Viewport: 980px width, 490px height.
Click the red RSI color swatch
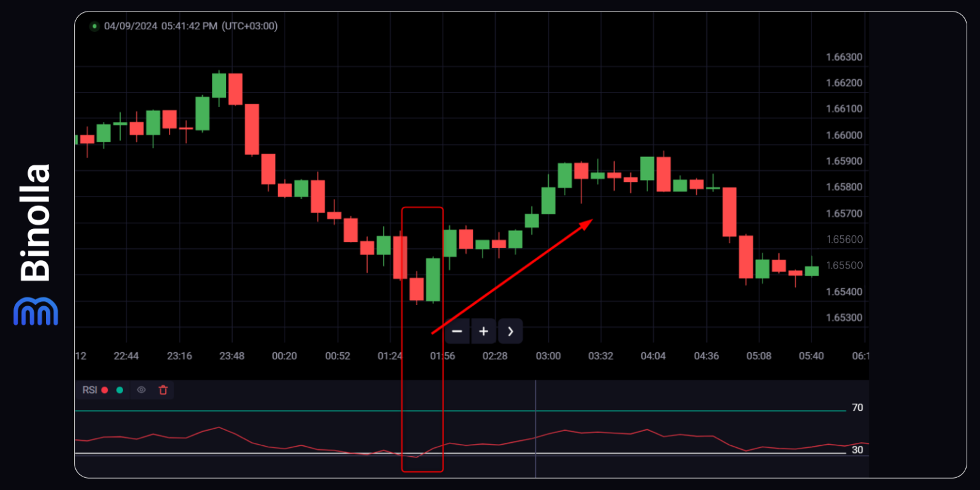[x=104, y=390]
